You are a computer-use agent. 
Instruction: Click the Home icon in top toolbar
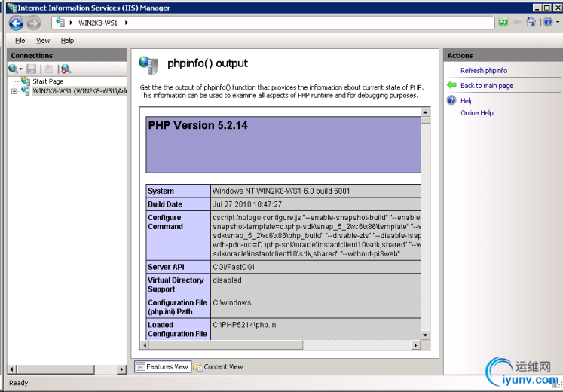tap(531, 23)
